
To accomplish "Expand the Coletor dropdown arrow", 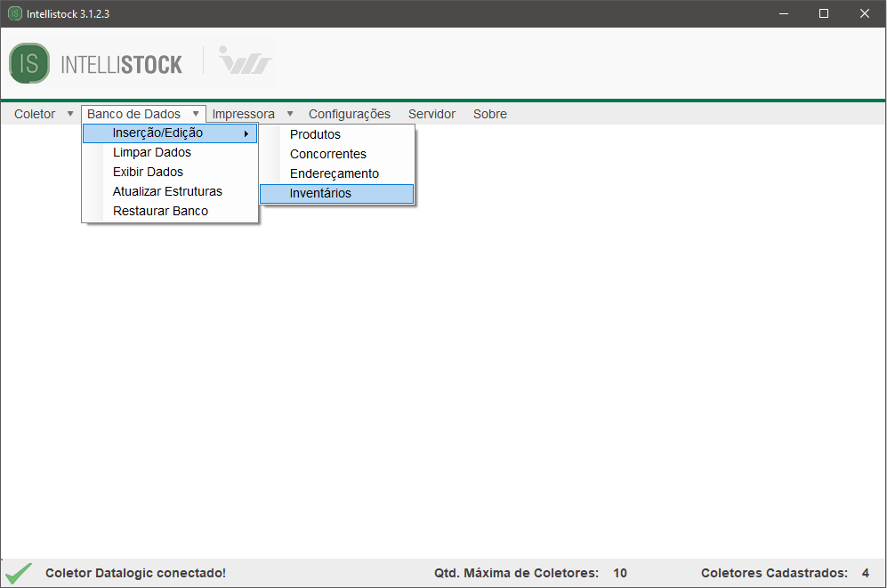I will (70, 114).
